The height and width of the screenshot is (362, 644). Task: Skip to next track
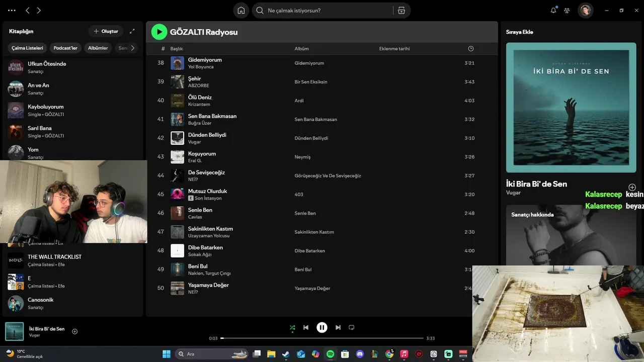338,327
